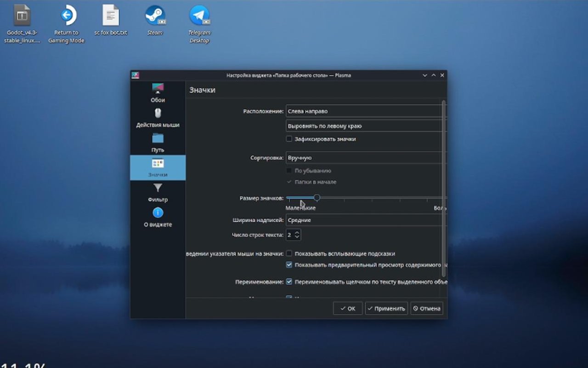Viewport: 588px width, 368px height.
Task: Click the Размер значков slider handle
Action: (x=317, y=198)
